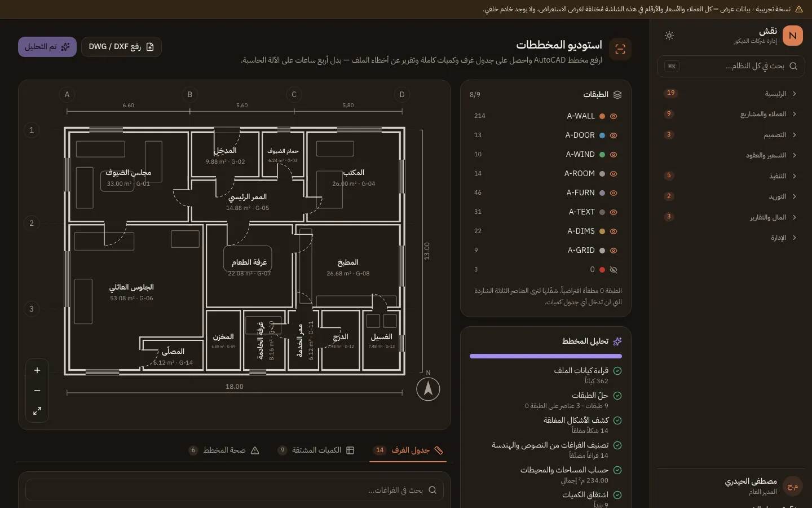Expand the التصميم sidebar section
This screenshot has height=508, width=812.
[x=731, y=135]
